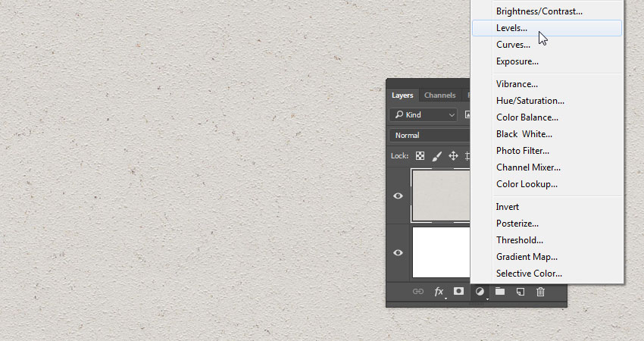Delete layer using the trash icon
The image size is (644, 341).
(x=540, y=292)
